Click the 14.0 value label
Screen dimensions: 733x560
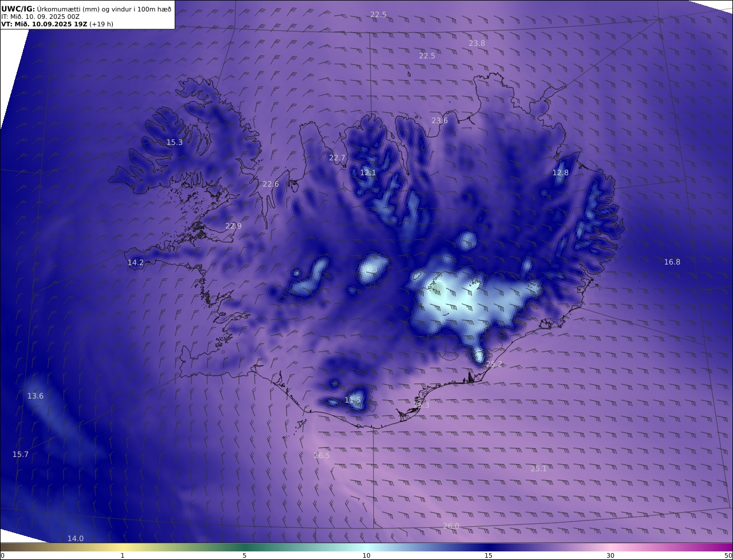[x=76, y=538]
